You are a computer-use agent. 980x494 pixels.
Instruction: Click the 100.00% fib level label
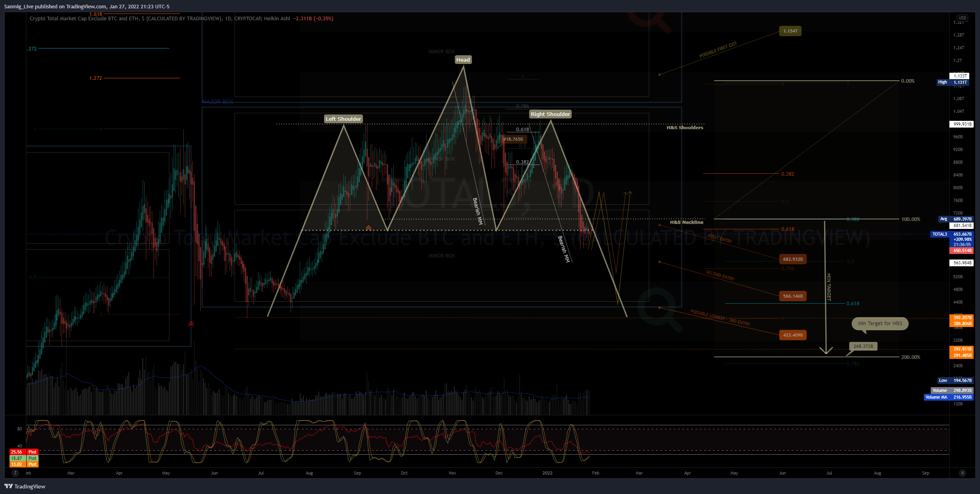pyautogui.click(x=911, y=219)
